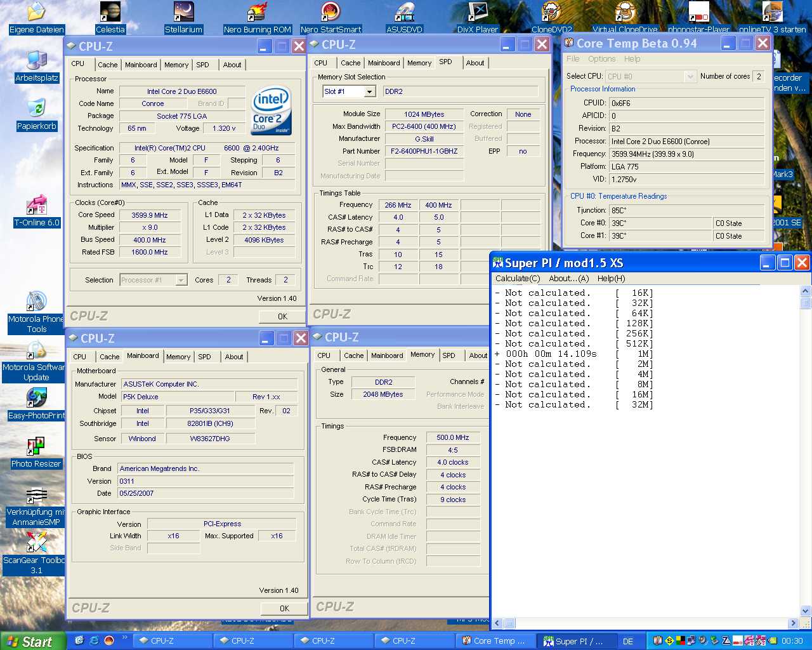812x650 pixels.
Task: Open the Processor #1 Selection dropdown in CPU-Z
Action: [x=181, y=280]
